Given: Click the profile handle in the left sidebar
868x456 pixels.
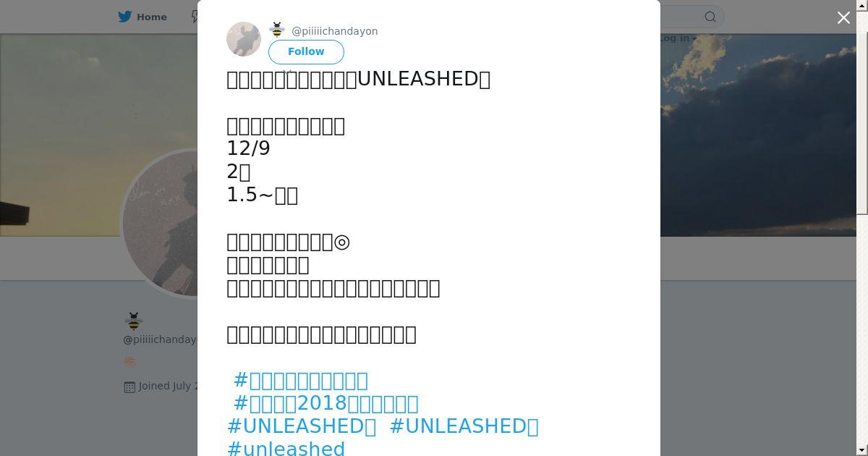Looking at the screenshot, I should [x=160, y=339].
